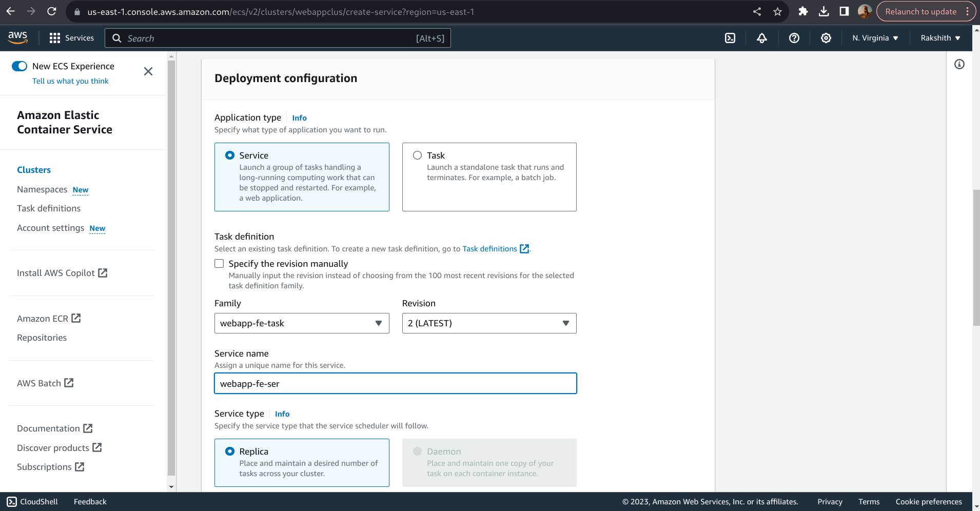Open the notifications bell icon
Screen dimensions: 980x511
pos(762,38)
